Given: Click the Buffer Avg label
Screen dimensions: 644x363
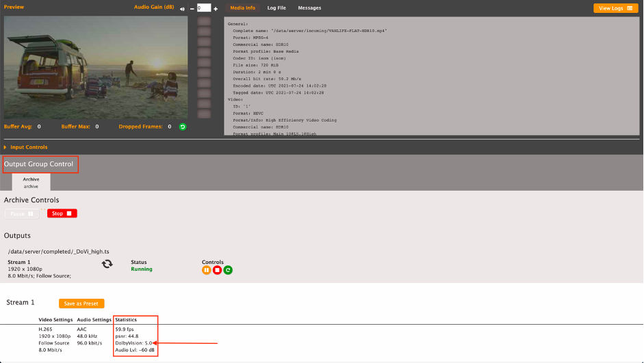Looking at the screenshot, I should (x=18, y=126).
